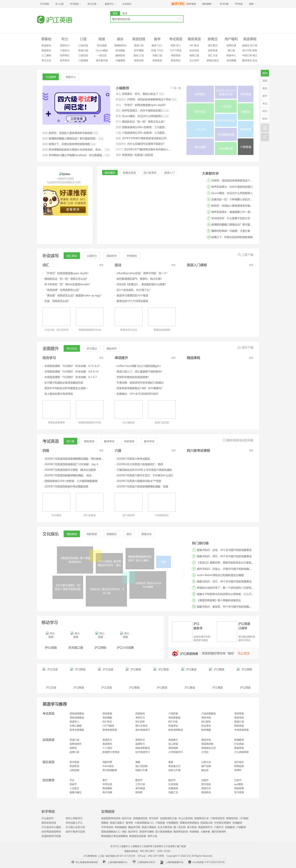Open the QR code sidebar icon

(x=265, y=128)
